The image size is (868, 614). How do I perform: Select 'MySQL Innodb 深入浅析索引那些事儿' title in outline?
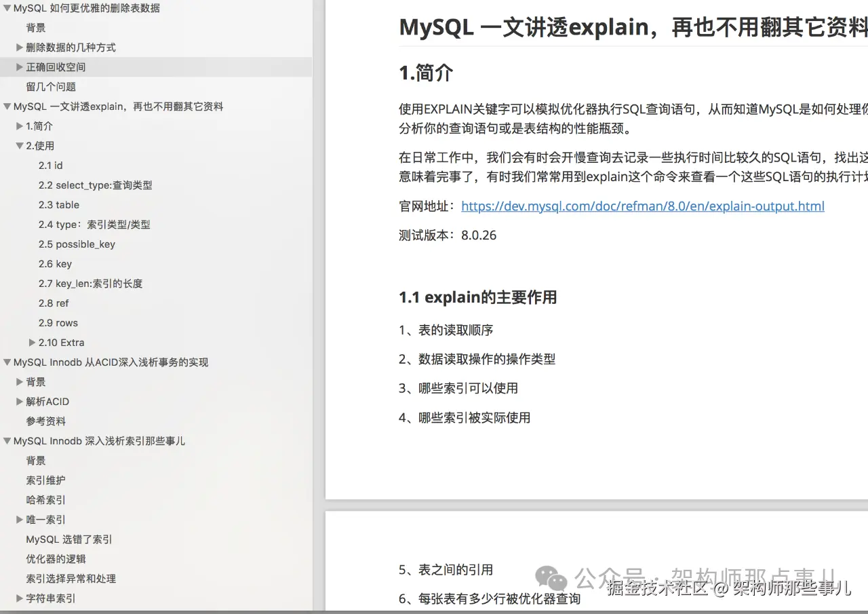[99, 441]
